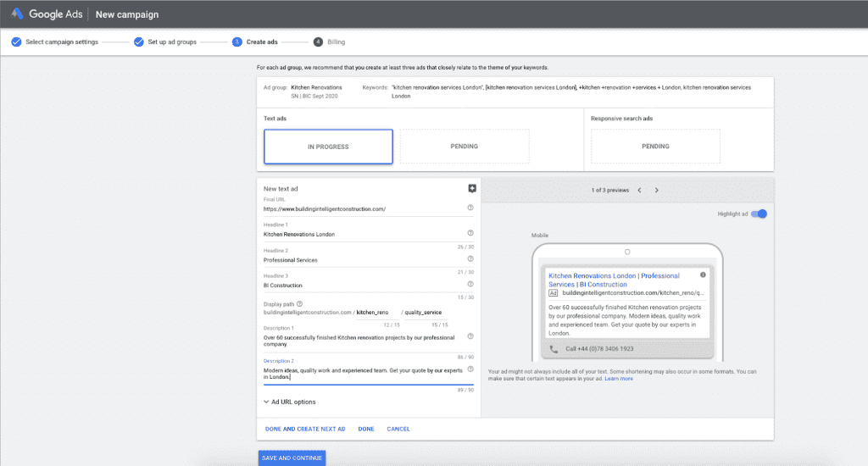Viewport: 868px width, 466px height.
Task: Open help icon for Description 1 field
Action: click(x=470, y=336)
